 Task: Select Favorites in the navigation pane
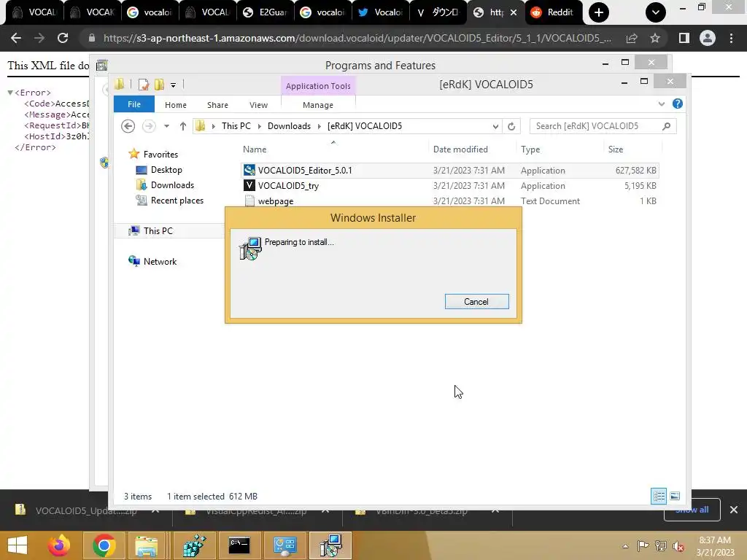[160, 155]
